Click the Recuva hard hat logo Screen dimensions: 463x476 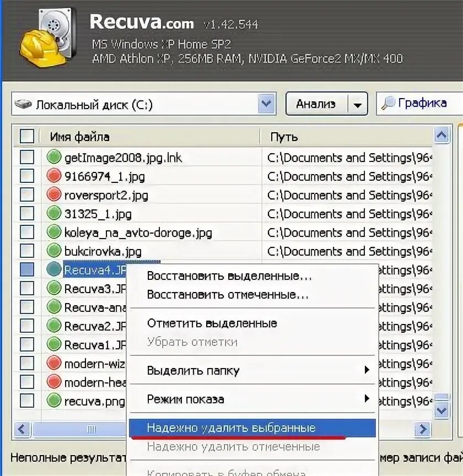[47, 37]
